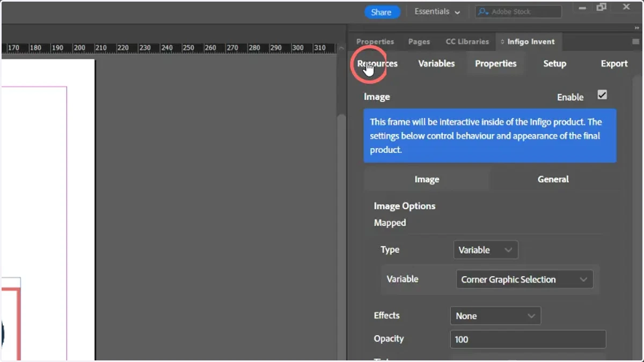644x362 pixels.
Task: Open the Setup tab
Action: click(555, 64)
